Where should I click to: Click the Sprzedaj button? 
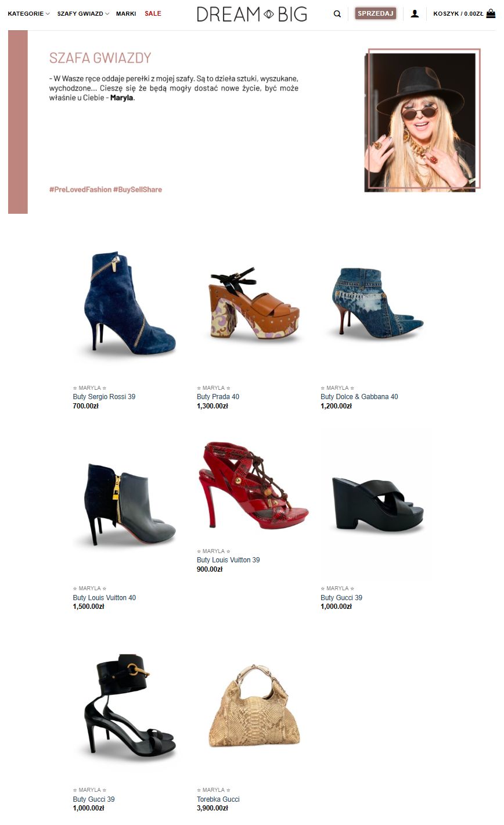376,13
